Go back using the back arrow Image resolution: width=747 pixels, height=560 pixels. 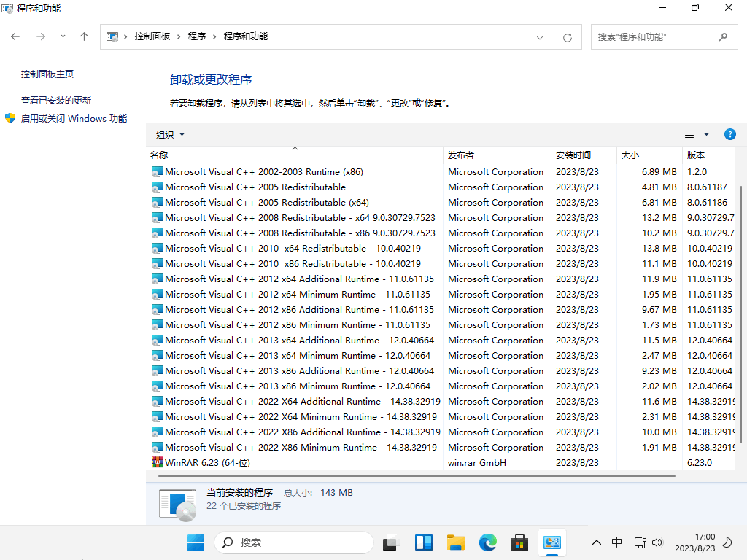tap(15, 36)
